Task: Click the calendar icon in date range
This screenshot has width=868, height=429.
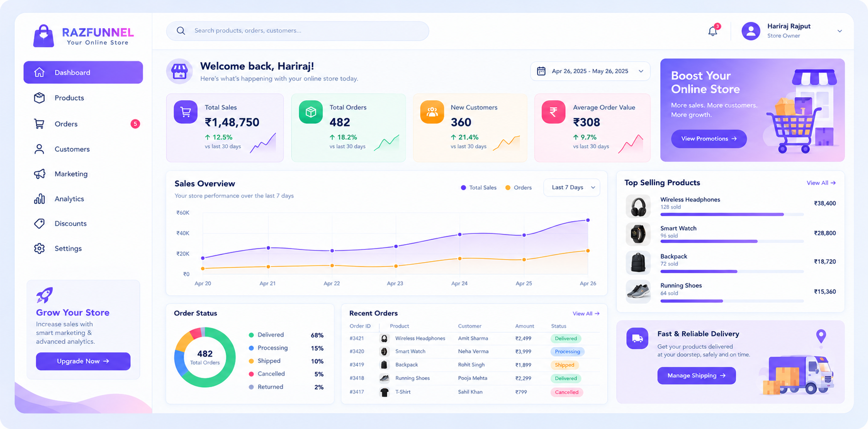Action: click(541, 71)
